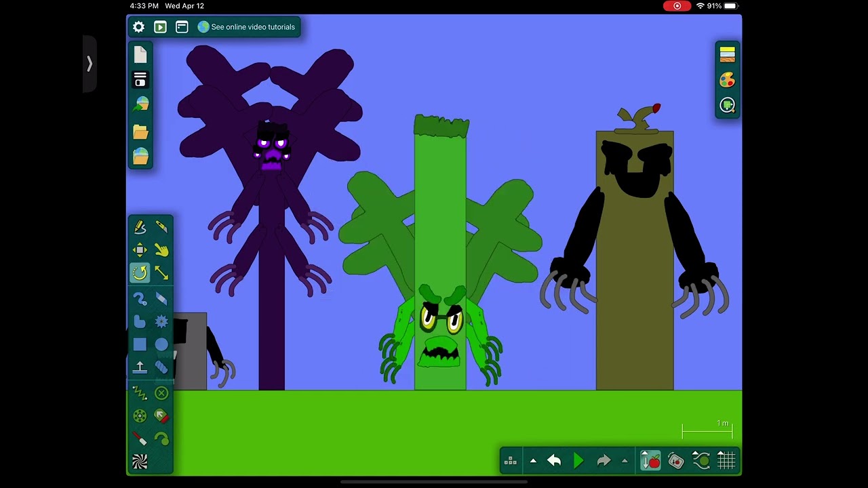The image size is (868, 488).
Task: Select the Box tool
Action: pos(140,344)
